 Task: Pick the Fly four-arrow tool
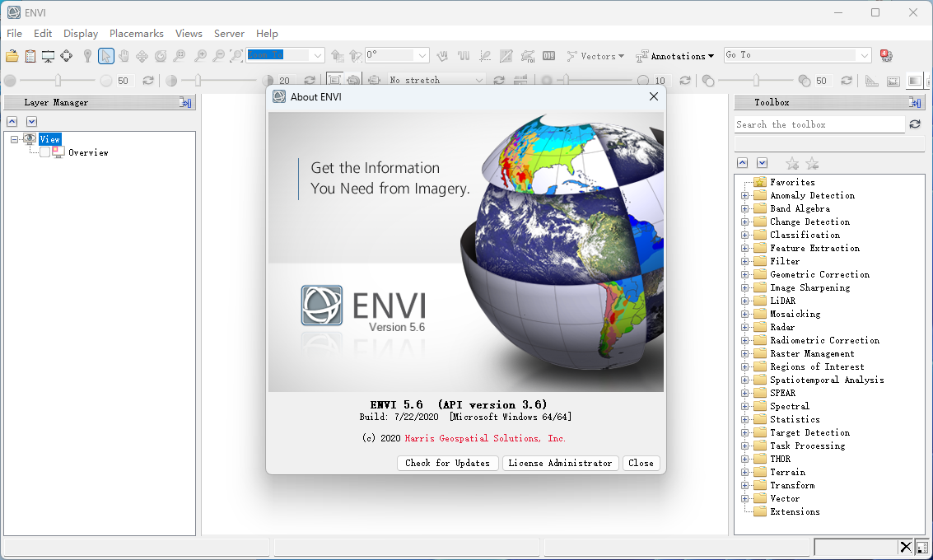(x=142, y=56)
